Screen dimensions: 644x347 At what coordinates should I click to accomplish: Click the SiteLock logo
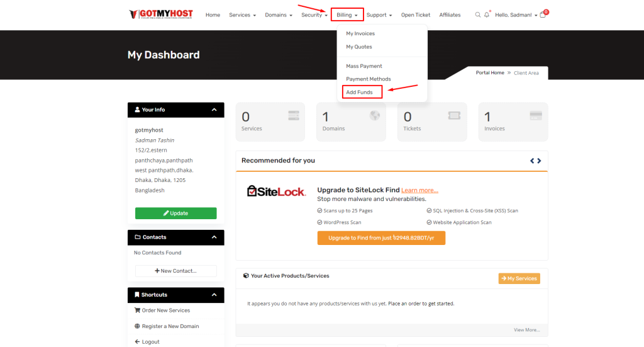[x=276, y=191]
